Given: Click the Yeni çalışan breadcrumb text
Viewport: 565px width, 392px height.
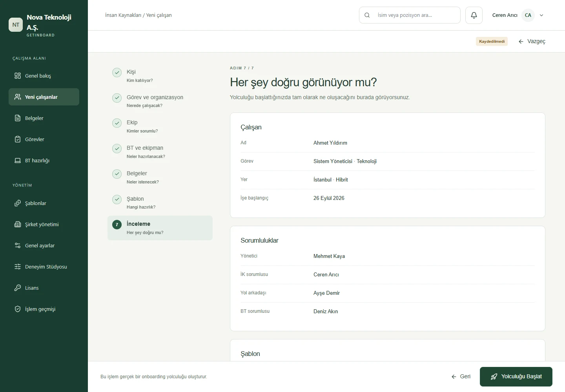Looking at the screenshot, I should (159, 15).
